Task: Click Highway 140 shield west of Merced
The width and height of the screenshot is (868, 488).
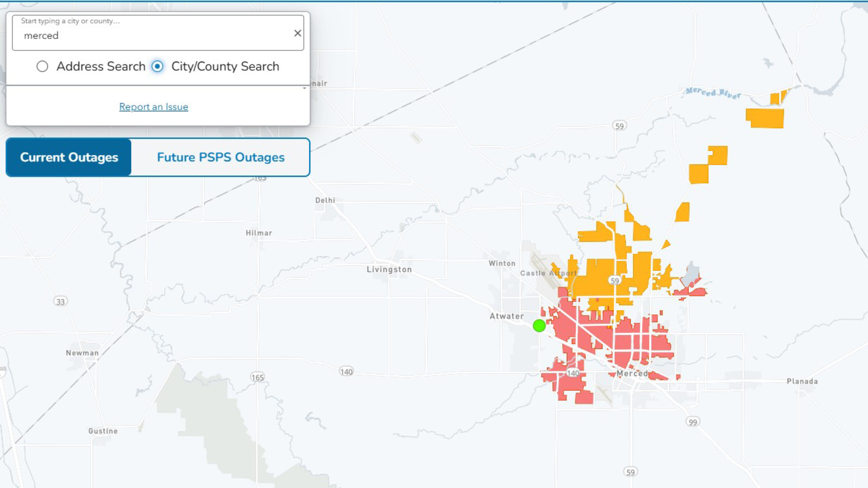Action: click(x=346, y=371)
